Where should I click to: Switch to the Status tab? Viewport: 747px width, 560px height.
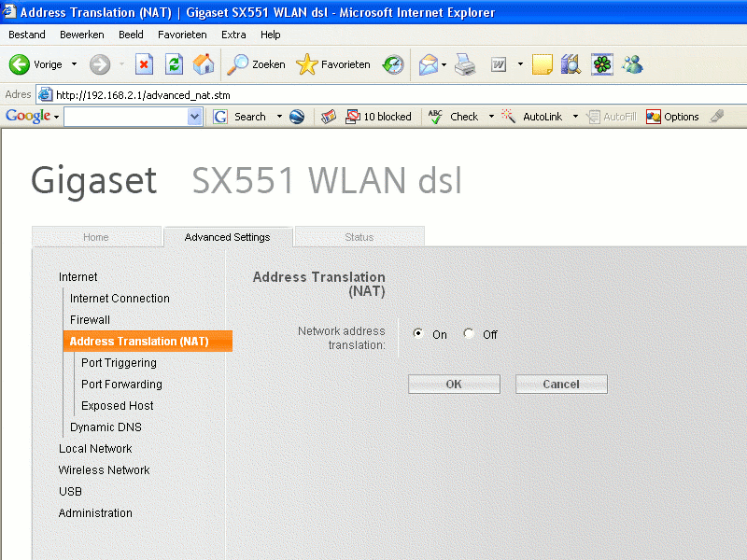[x=359, y=237]
